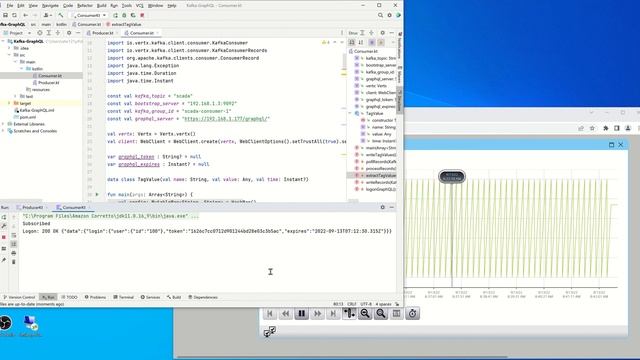
Task: Click the chart rewind button
Action: point(286,313)
